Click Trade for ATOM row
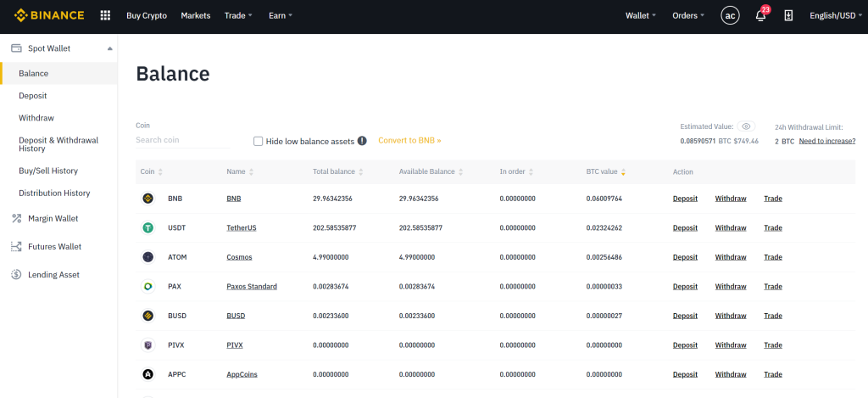Screen dimensions: 868x398 click(773, 257)
